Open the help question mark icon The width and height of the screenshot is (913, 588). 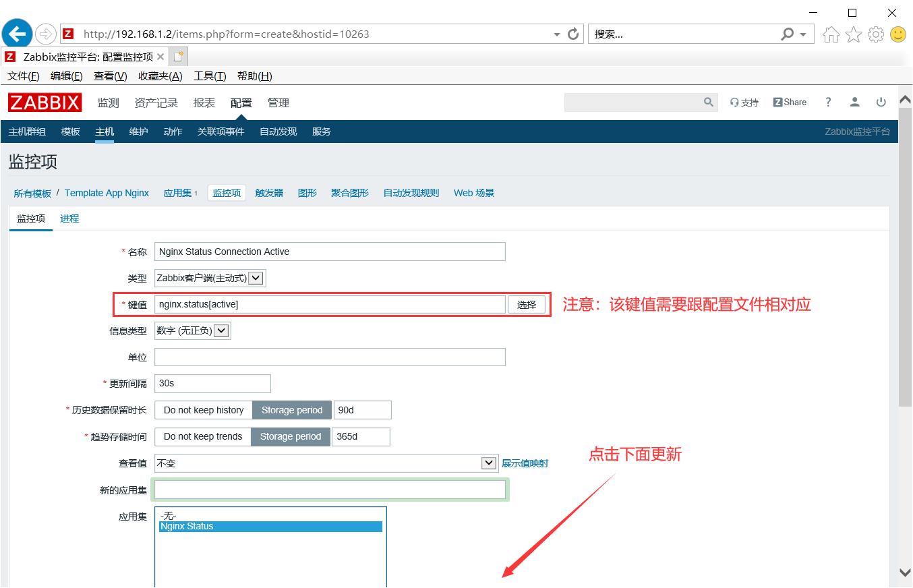[828, 102]
